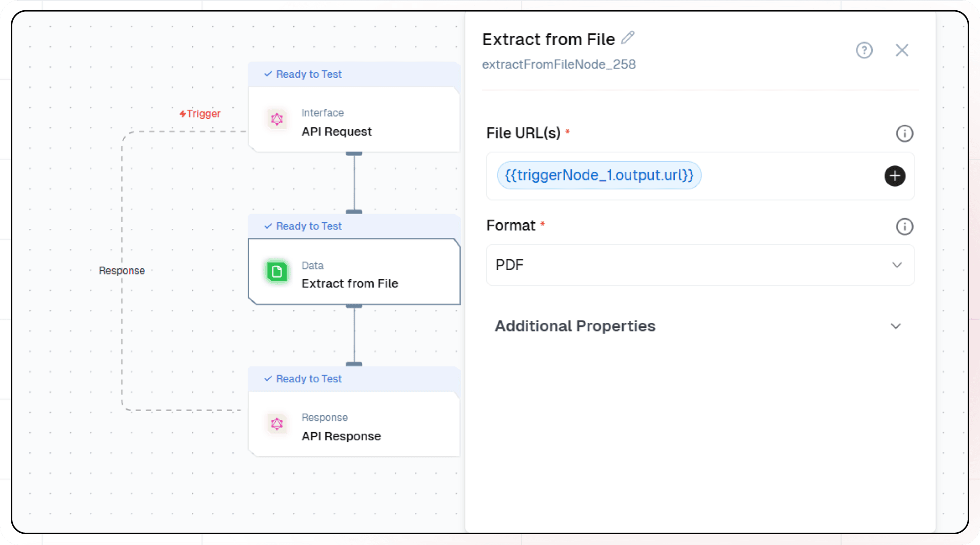Click the black plus add URL button

(894, 176)
